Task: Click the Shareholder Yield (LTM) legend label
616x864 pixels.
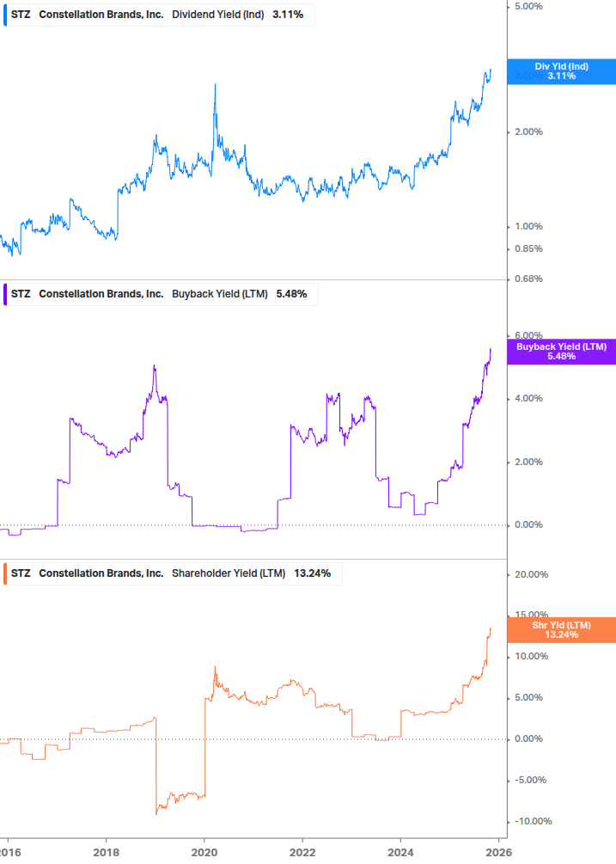Action: click(229, 573)
